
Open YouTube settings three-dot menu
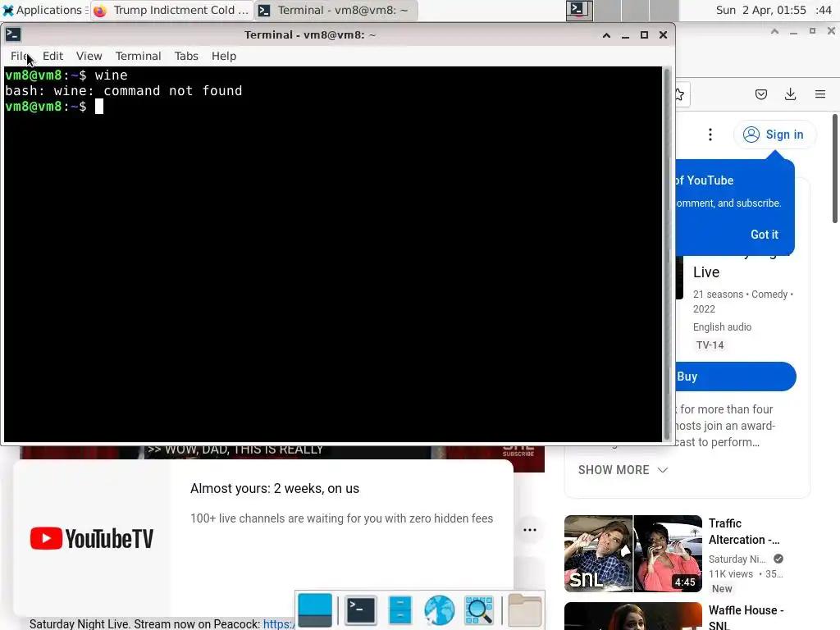click(x=710, y=135)
